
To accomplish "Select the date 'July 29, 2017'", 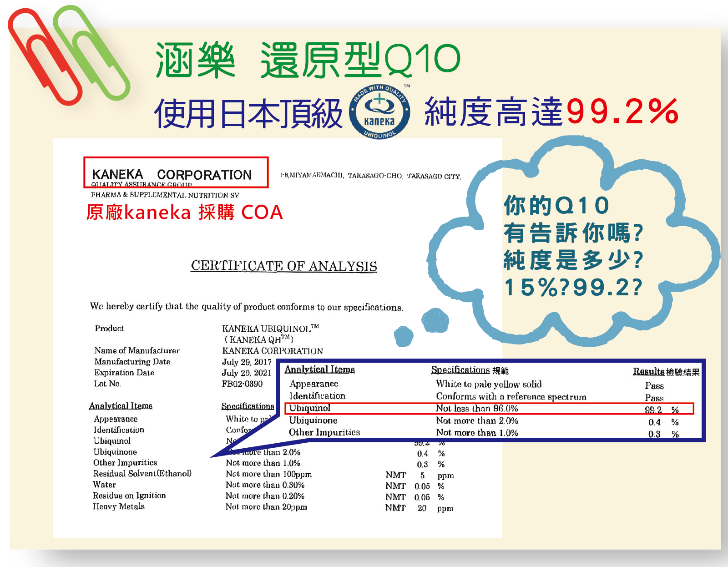I will pyautogui.click(x=247, y=362).
